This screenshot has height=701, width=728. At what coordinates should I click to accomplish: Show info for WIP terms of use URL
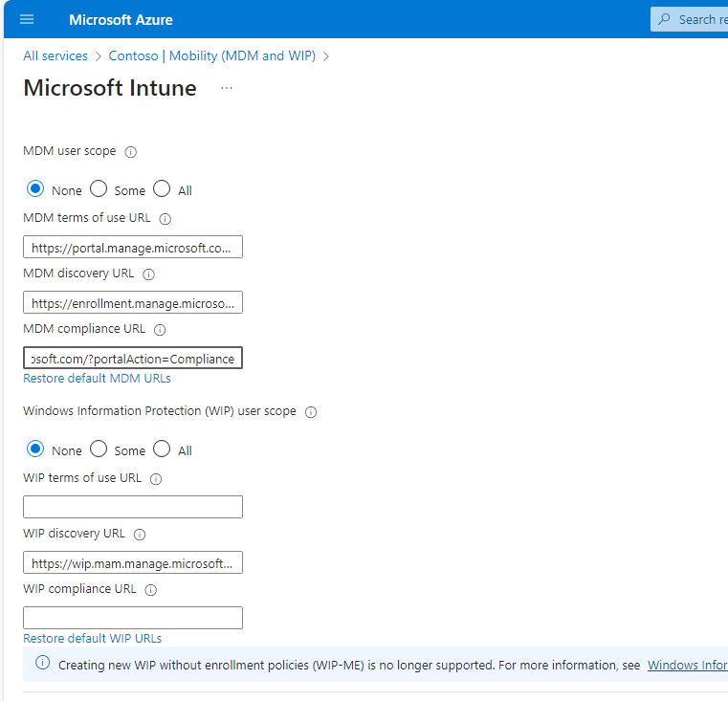(156, 478)
